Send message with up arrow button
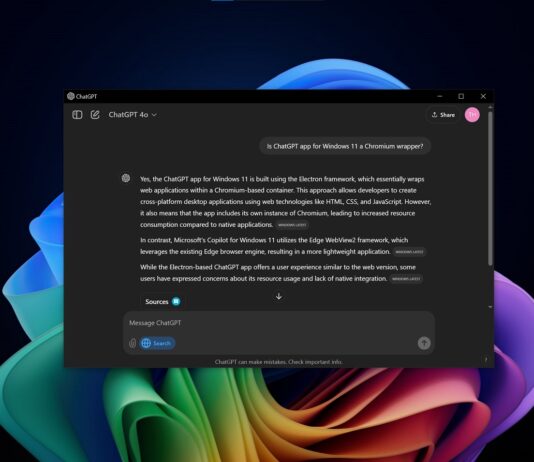534x462 pixels. [424, 343]
